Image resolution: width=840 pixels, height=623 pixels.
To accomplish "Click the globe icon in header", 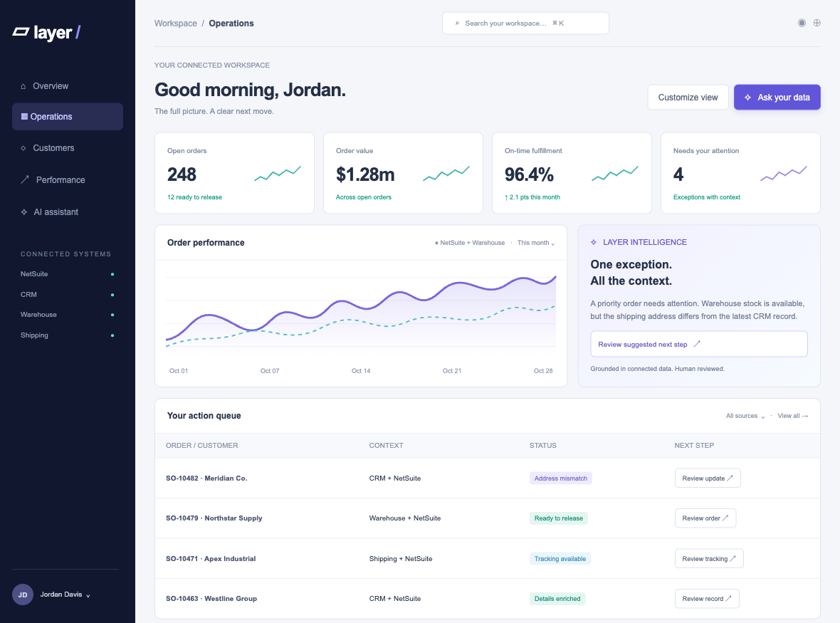I will tap(817, 23).
